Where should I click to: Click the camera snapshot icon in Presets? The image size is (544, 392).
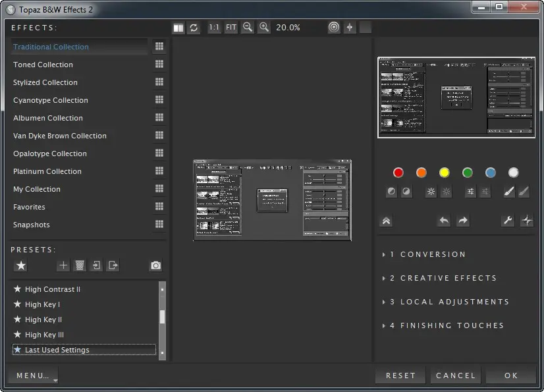(155, 266)
